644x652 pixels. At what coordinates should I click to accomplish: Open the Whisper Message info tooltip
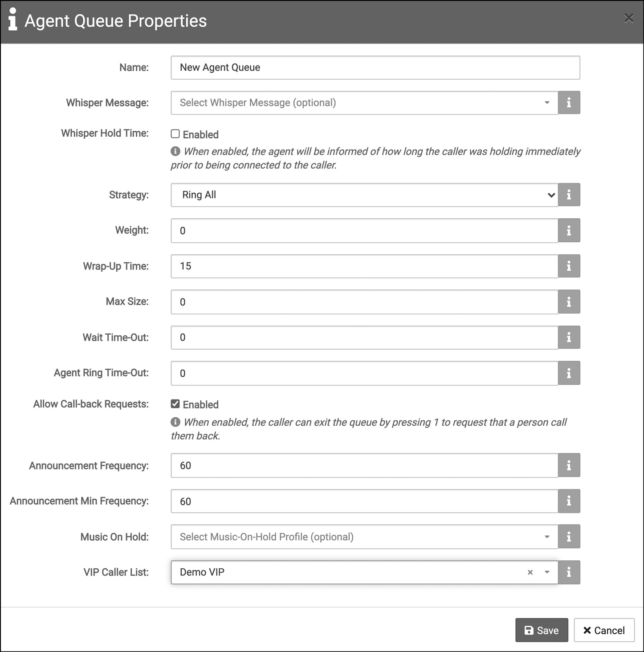(x=569, y=102)
